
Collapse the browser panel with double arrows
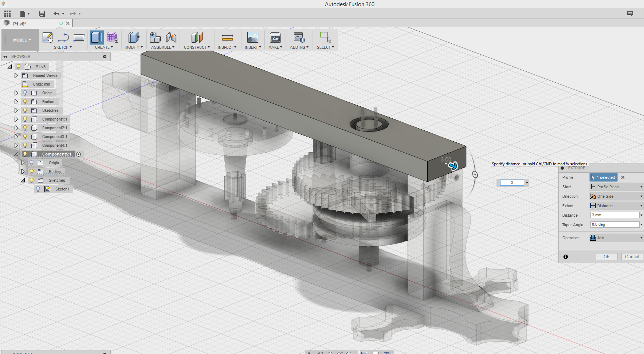coord(5,56)
